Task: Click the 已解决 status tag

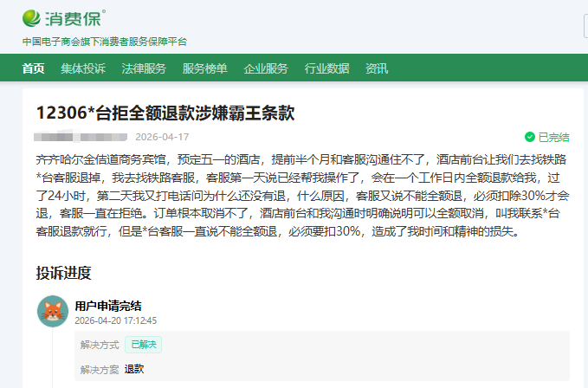Action: click(x=144, y=344)
